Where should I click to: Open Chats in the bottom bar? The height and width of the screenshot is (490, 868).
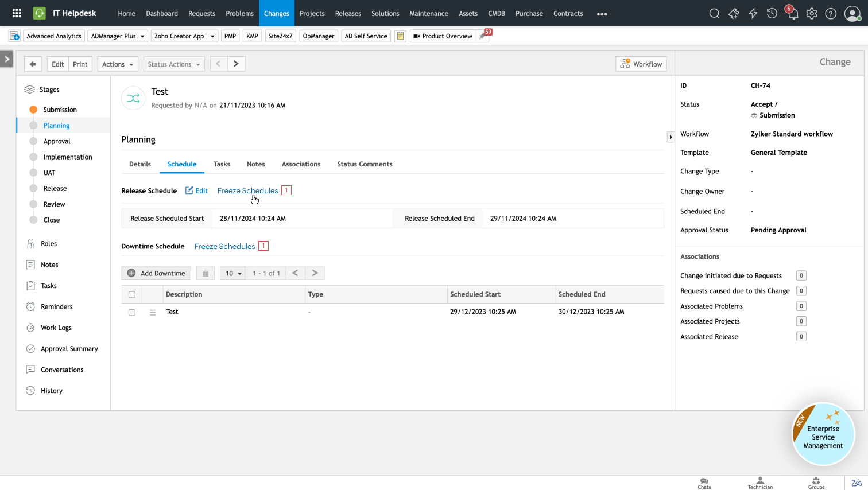click(x=704, y=483)
